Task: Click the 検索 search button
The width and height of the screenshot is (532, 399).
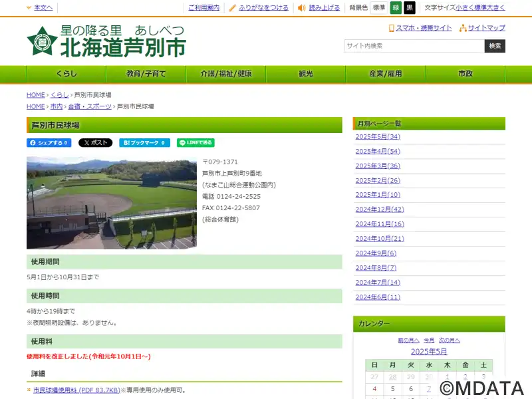Action: [495, 46]
